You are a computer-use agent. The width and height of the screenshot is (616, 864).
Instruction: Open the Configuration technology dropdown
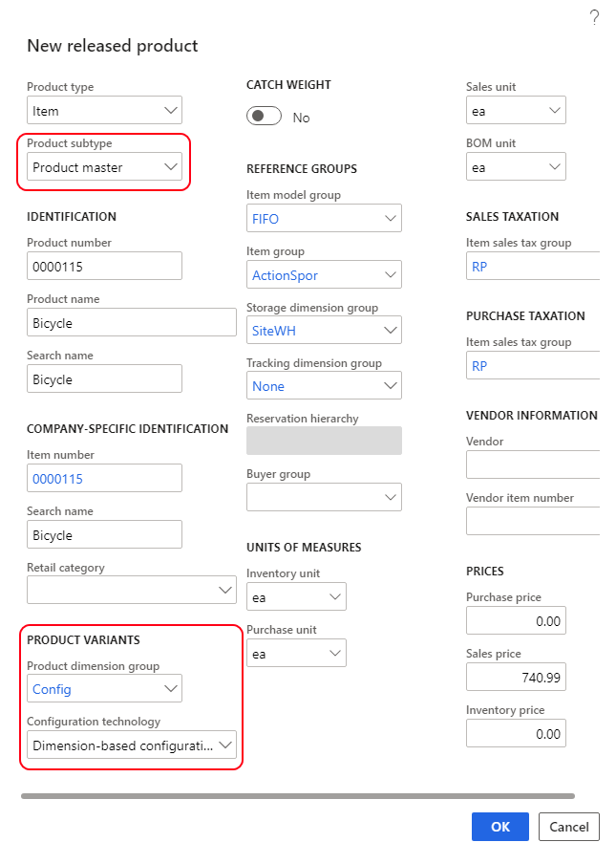(132, 745)
